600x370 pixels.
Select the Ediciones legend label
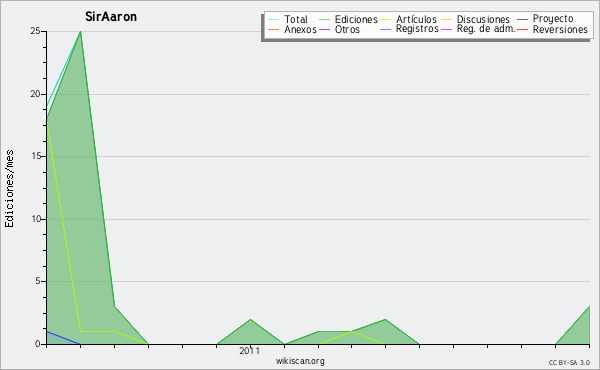pos(356,20)
